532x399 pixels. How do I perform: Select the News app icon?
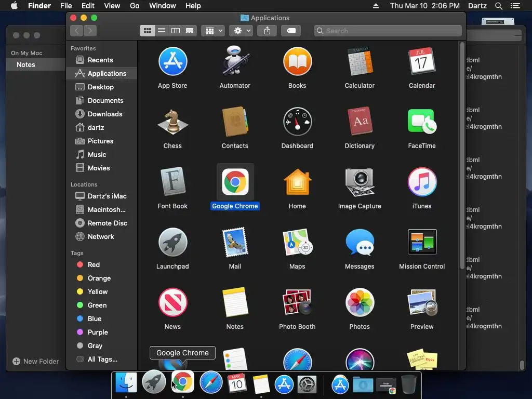click(x=172, y=303)
